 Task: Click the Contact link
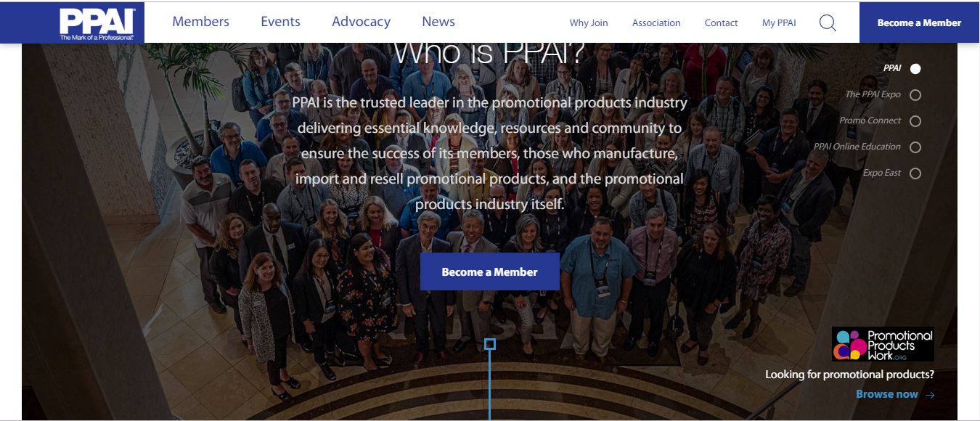click(x=721, y=23)
